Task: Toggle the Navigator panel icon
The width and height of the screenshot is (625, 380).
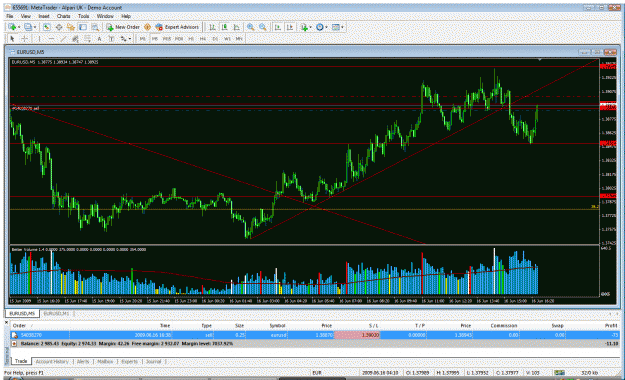Action: tap(71, 27)
